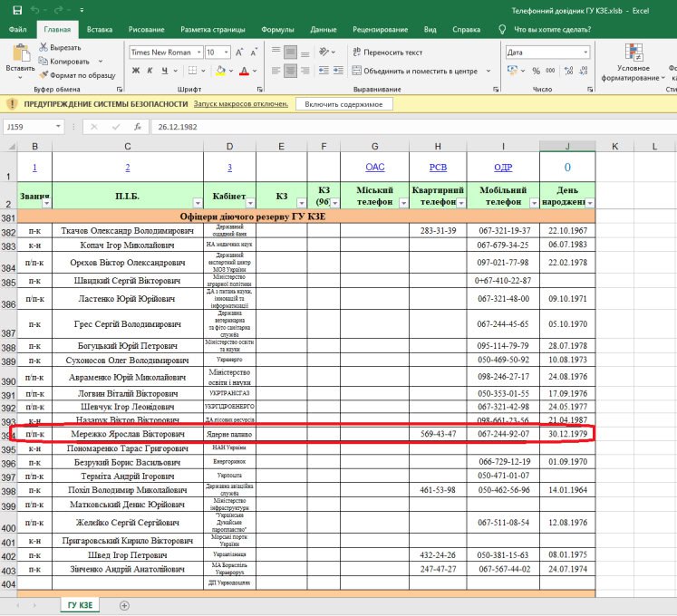
Task: Add a new sheet with plus icon
Action: [x=124, y=604]
